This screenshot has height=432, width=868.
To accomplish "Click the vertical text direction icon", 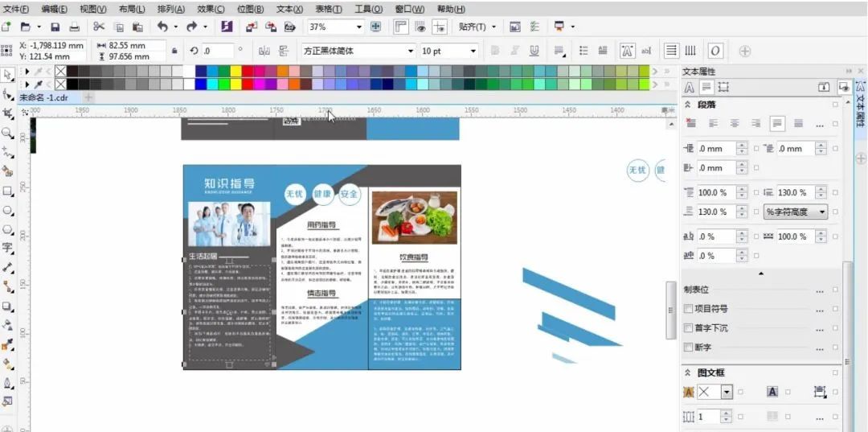I will [690, 51].
